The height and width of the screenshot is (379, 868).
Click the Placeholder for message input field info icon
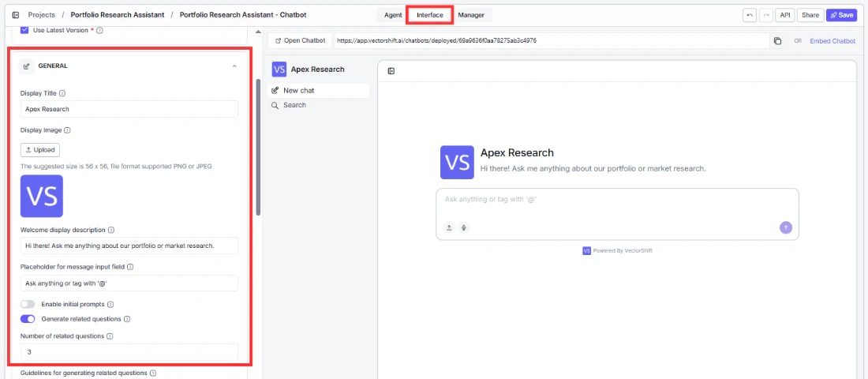[130, 267]
